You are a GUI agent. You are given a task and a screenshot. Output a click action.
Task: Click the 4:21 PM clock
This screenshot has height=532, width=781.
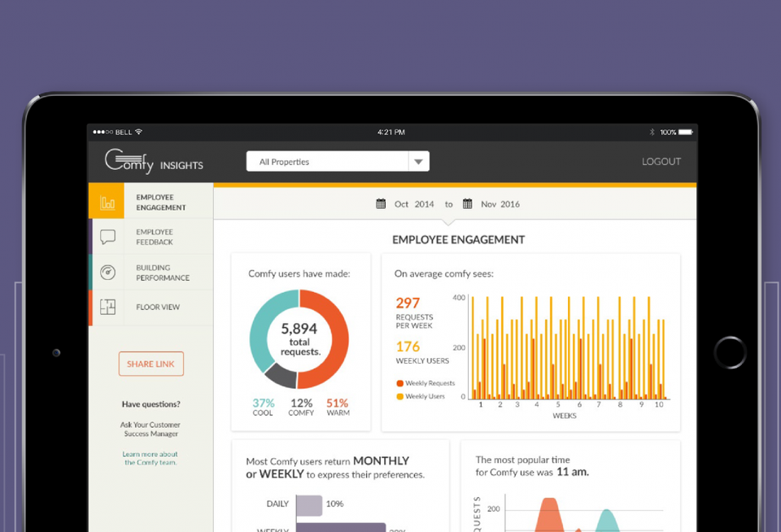(391, 132)
